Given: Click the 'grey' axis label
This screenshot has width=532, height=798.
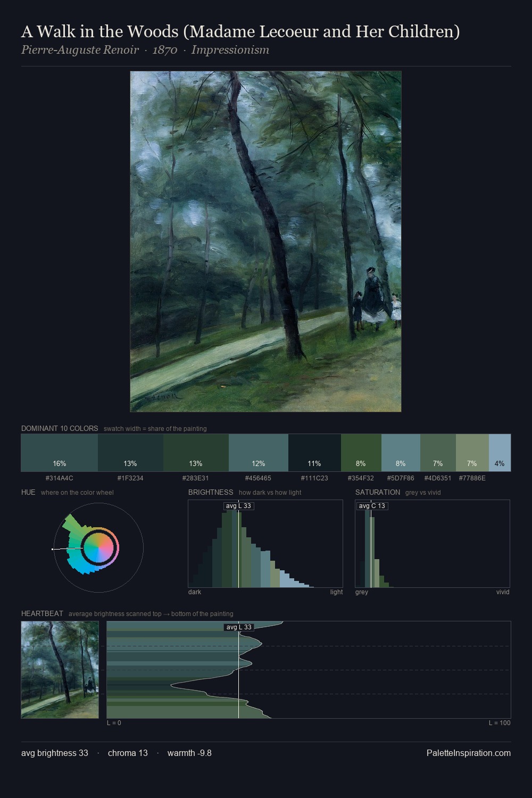Looking at the screenshot, I should pyautogui.click(x=362, y=592).
